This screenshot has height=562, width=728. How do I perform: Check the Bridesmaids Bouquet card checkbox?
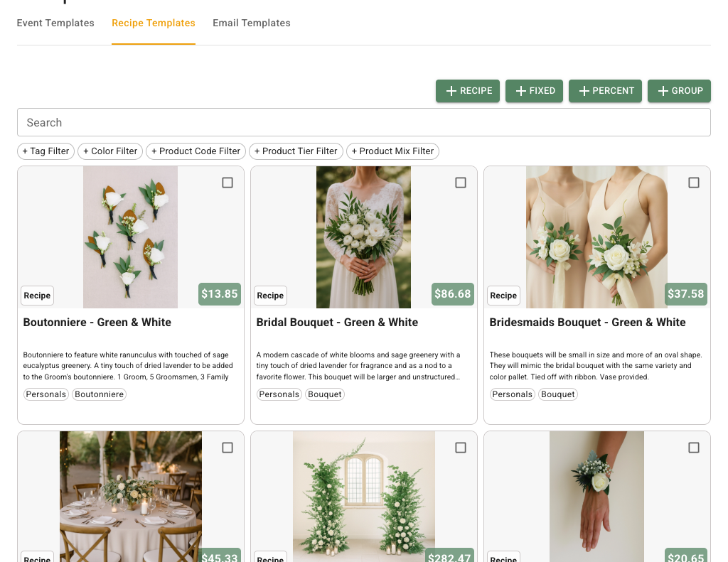(694, 183)
